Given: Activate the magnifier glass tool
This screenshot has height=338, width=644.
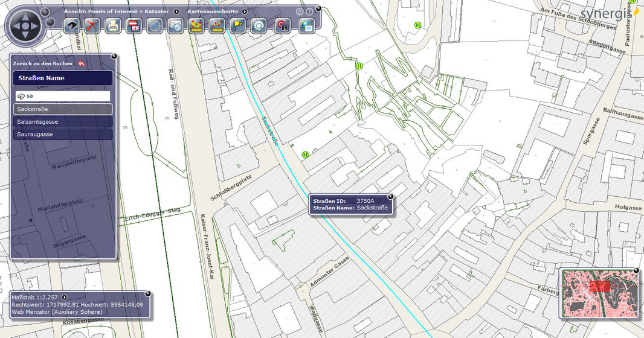Looking at the screenshot, I should 259,25.
